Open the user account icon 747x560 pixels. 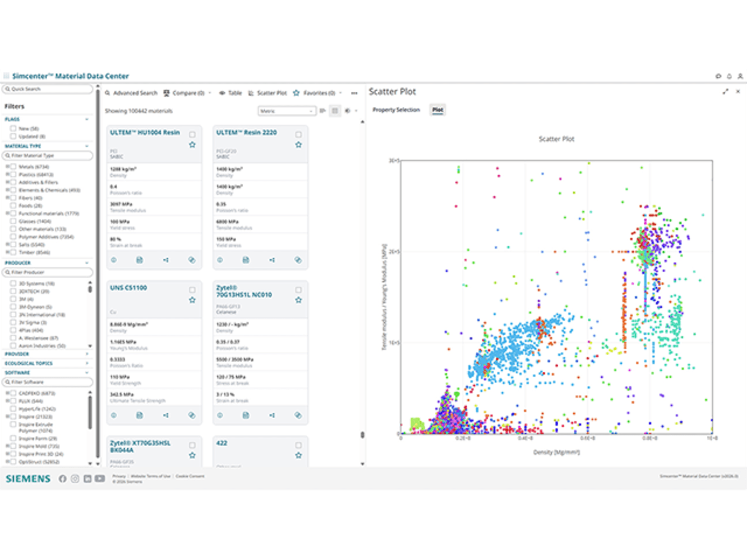(740, 76)
